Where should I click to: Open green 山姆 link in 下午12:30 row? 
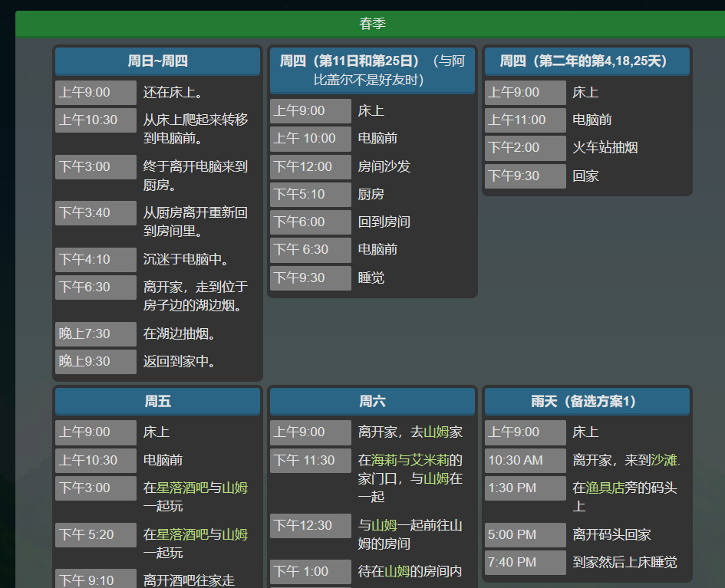(384, 525)
